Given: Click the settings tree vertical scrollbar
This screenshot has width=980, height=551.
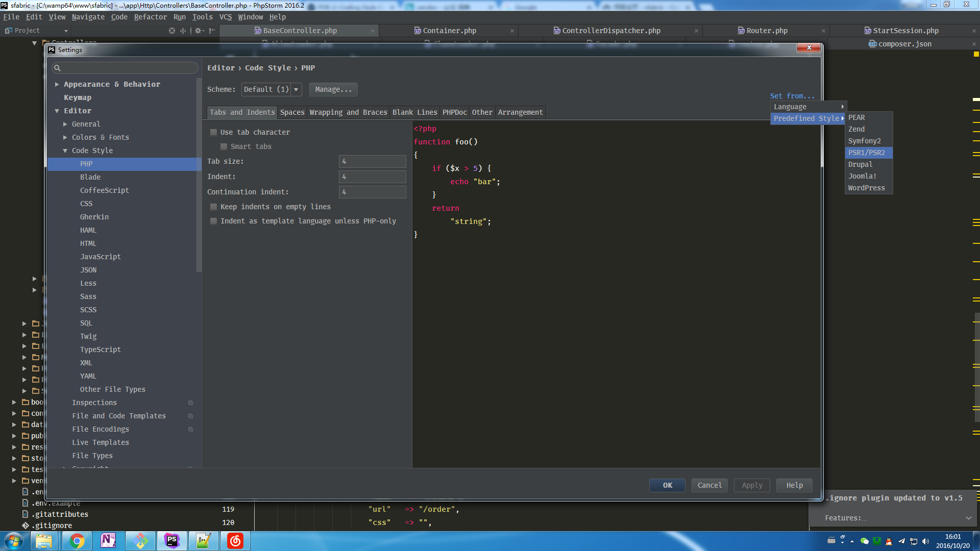Looking at the screenshot, I should 199,175.
